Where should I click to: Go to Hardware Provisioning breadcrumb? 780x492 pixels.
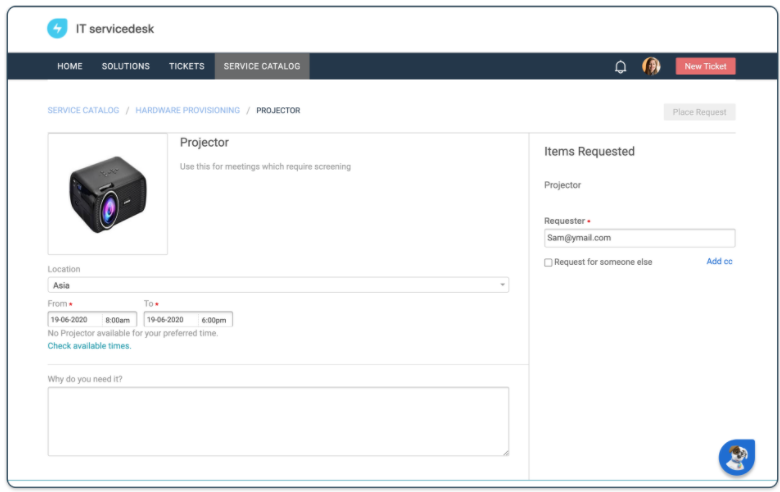(187, 111)
